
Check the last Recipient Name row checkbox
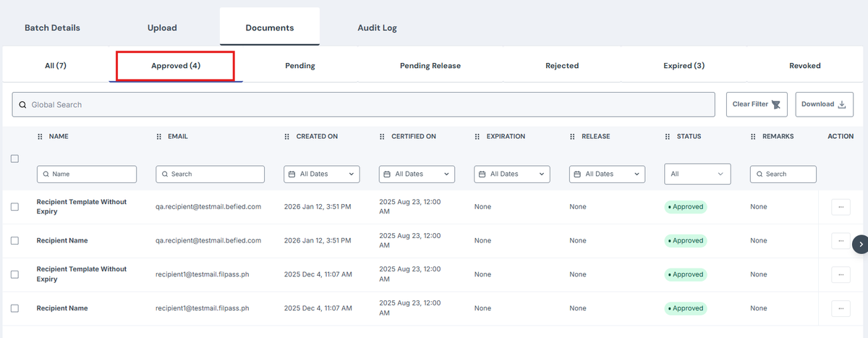tap(14, 308)
